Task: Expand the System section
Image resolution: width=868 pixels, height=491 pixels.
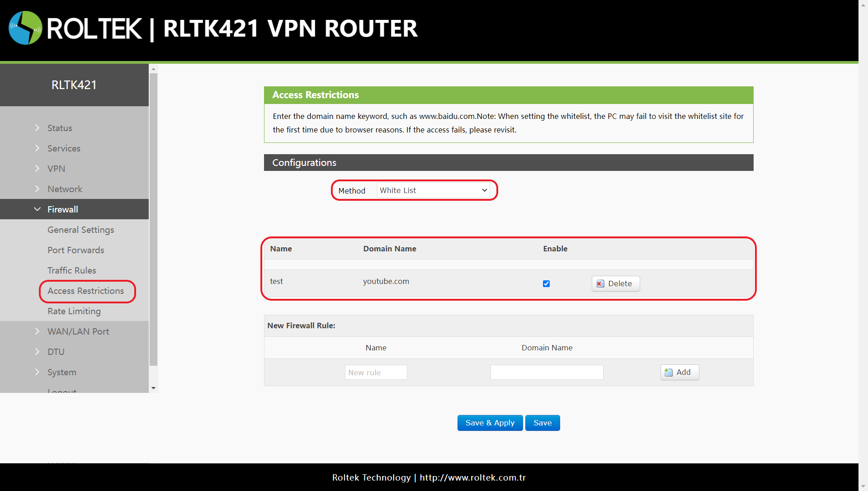Action: pos(61,372)
